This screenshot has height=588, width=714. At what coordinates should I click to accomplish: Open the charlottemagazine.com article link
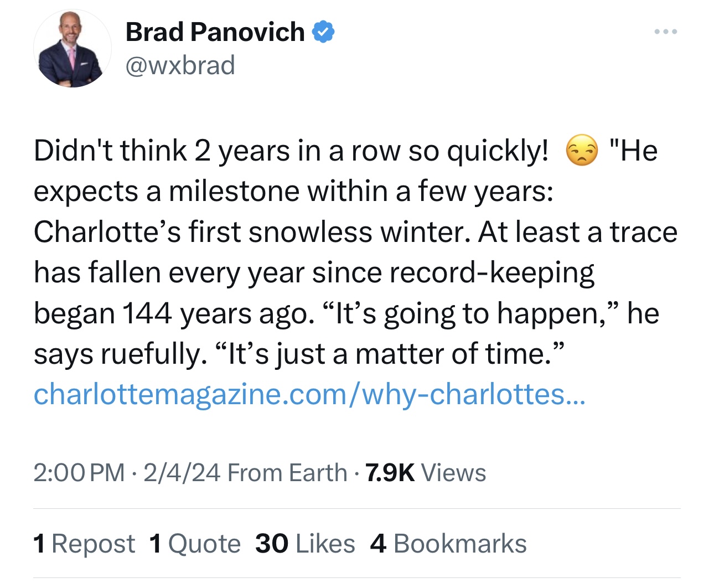tap(309, 394)
